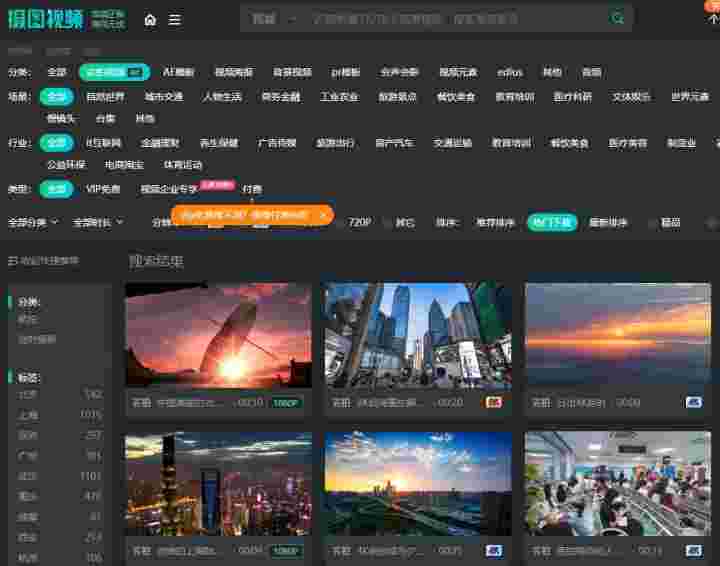Click the 1080P badge on first video
This screenshot has width=720, height=566.
pyautogui.click(x=285, y=402)
